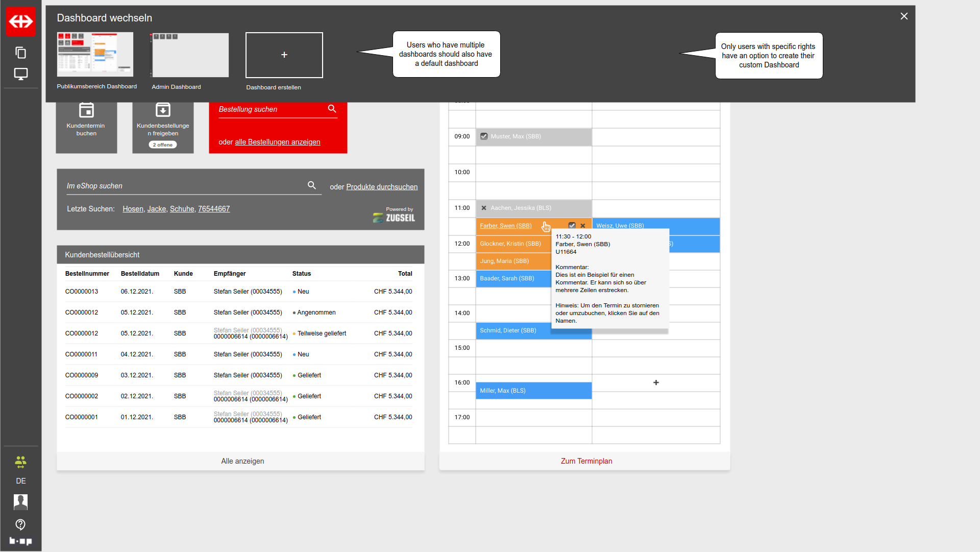Image resolution: width=980 pixels, height=552 pixels.
Task: Click the Bestellung suchen magnifier icon
Action: [x=332, y=109]
